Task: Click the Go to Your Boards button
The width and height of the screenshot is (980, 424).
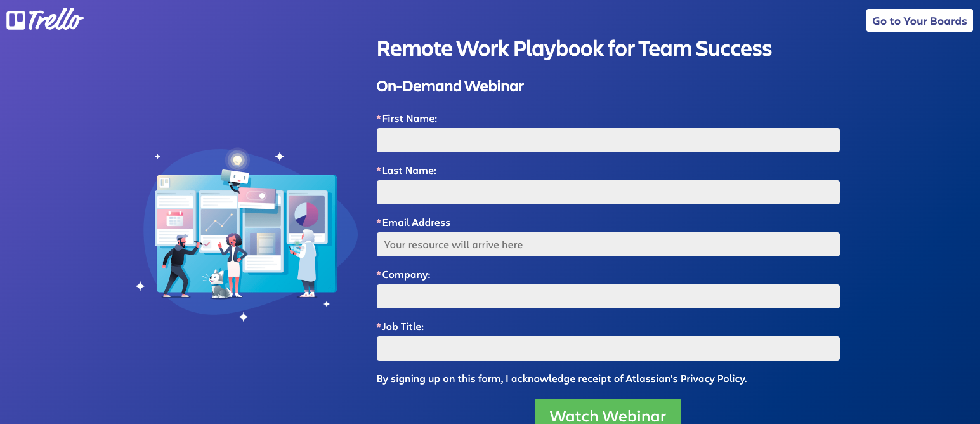Action: point(919,20)
